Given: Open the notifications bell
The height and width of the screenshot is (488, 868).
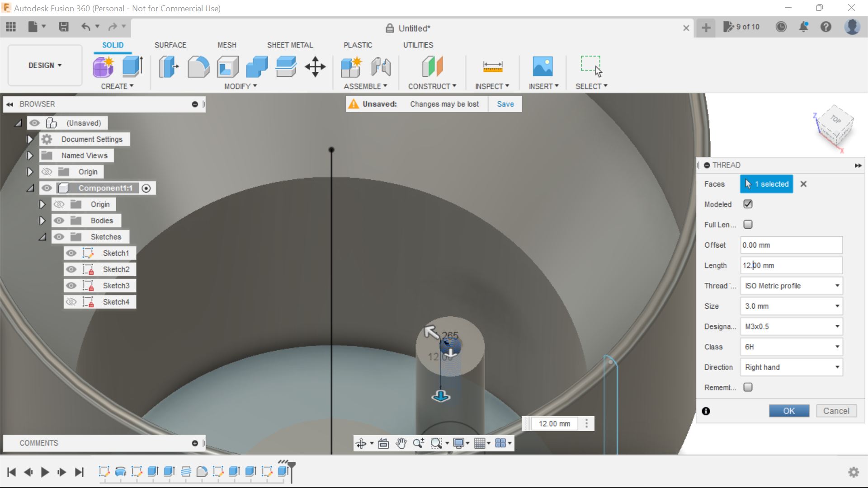Looking at the screenshot, I should point(804,27).
